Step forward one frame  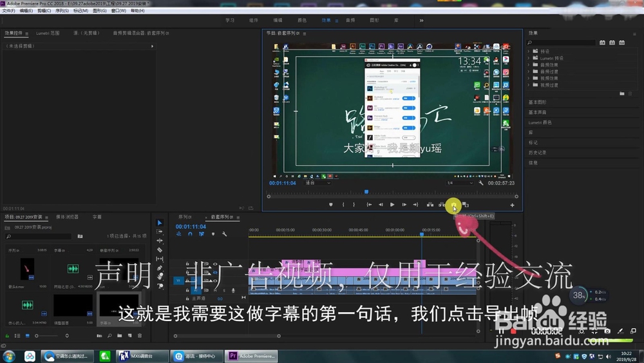[x=404, y=205]
